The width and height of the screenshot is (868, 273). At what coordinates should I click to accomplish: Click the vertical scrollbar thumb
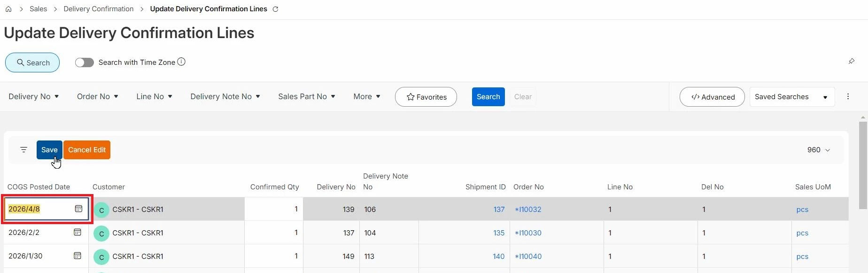(x=863, y=164)
